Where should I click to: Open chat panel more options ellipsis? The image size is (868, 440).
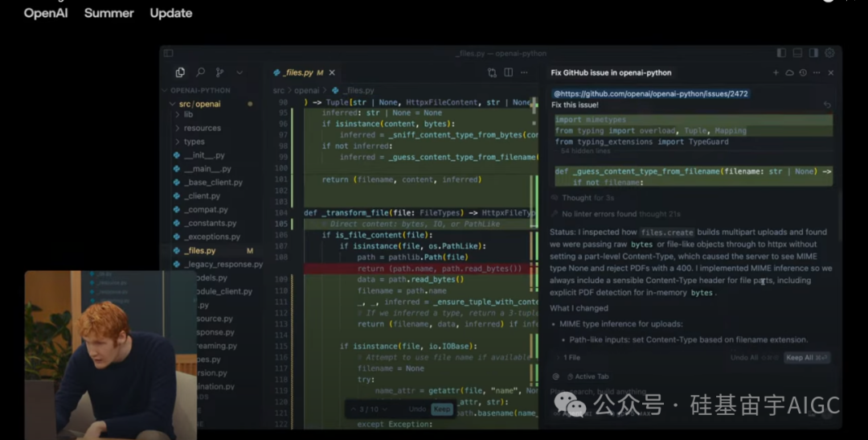[817, 72]
